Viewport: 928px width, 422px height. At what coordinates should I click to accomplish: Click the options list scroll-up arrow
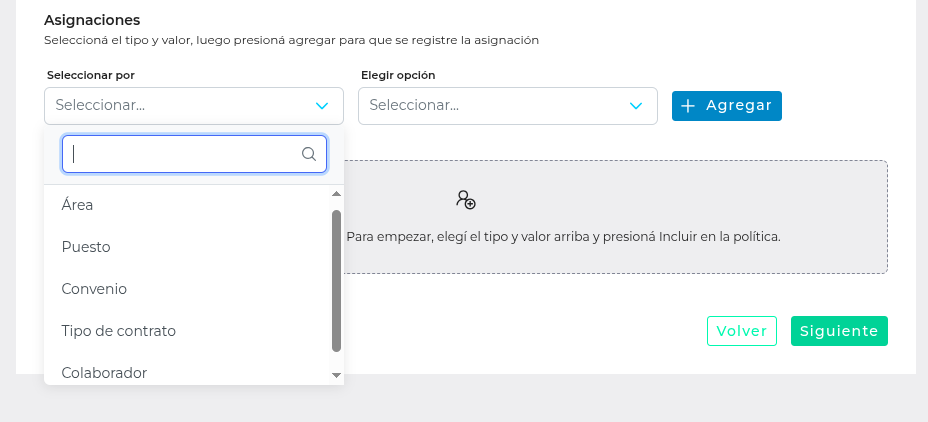336,194
